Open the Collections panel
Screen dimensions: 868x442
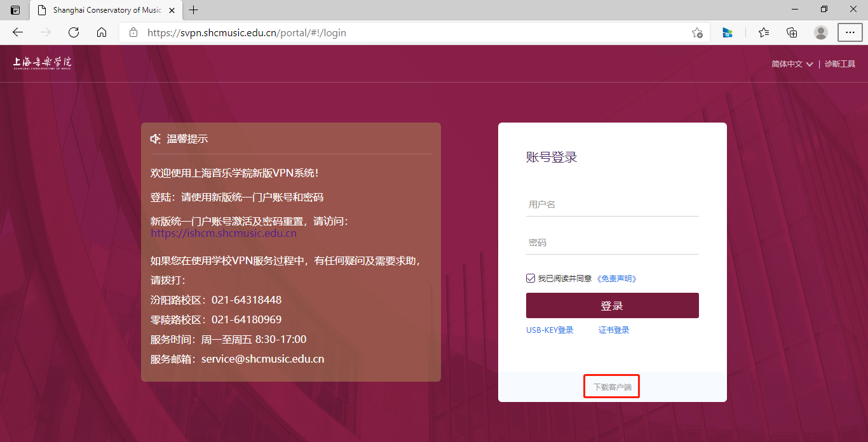tap(792, 32)
